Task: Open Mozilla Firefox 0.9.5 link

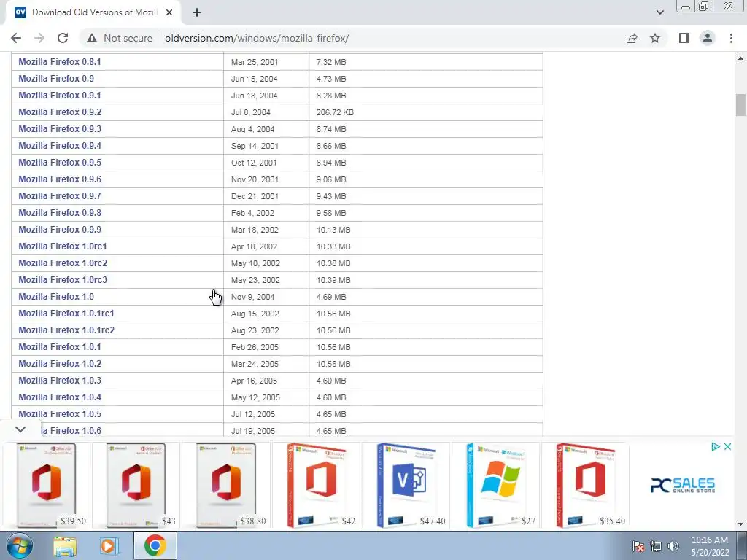Action: click(x=60, y=163)
